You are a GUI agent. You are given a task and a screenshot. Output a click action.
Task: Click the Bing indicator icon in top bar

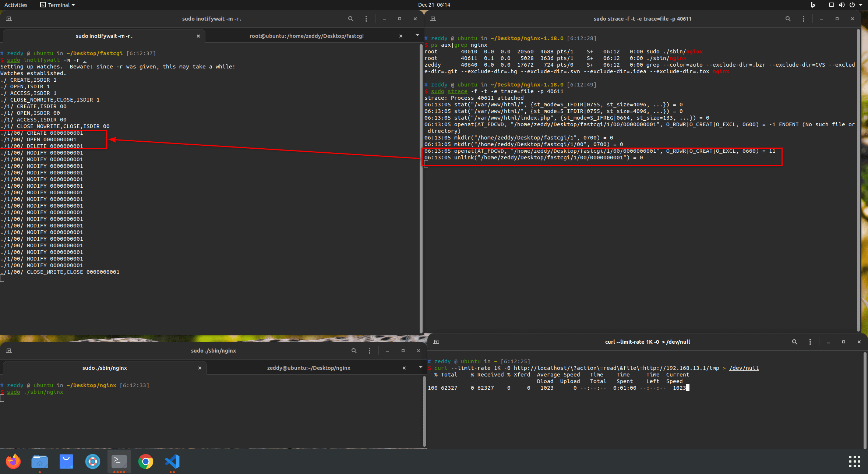coord(813,5)
